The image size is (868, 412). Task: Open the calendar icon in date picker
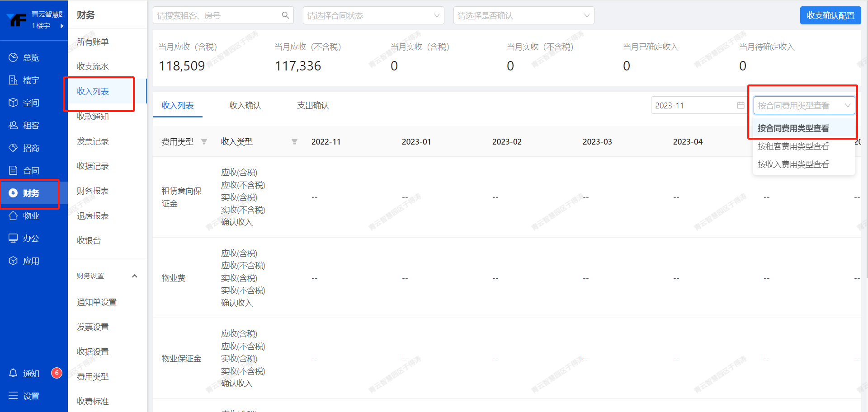pyautogui.click(x=741, y=105)
